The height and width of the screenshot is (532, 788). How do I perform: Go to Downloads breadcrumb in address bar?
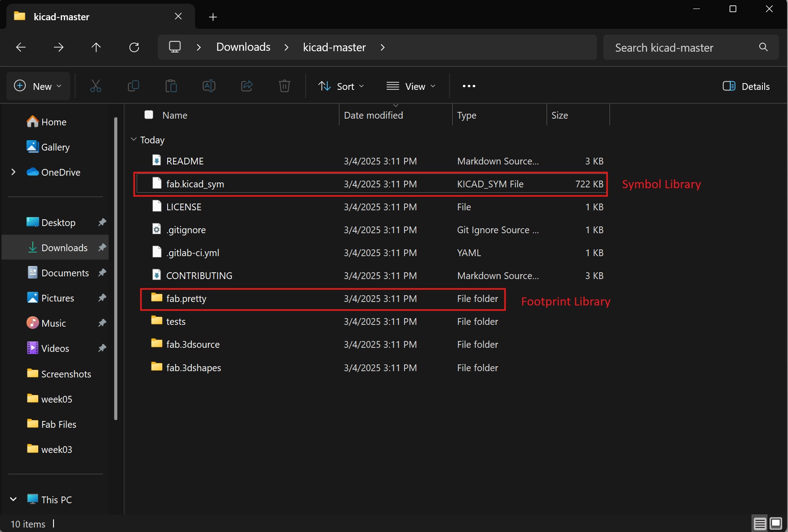243,47
